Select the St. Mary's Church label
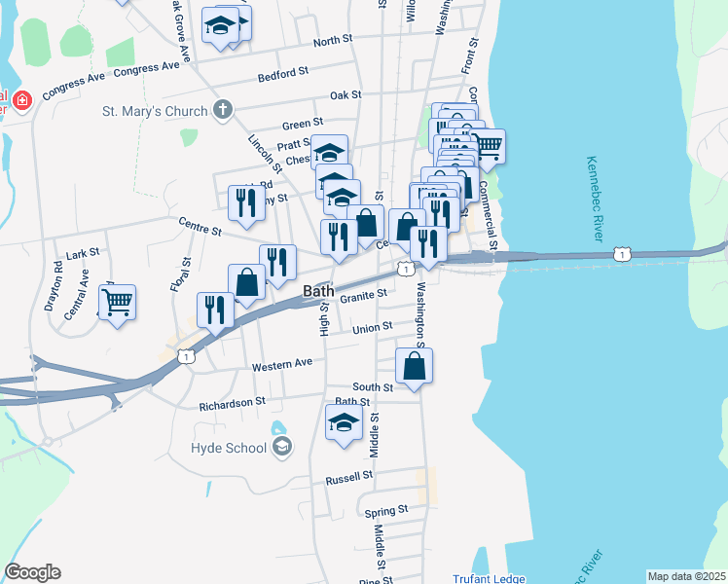 (155, 111)
